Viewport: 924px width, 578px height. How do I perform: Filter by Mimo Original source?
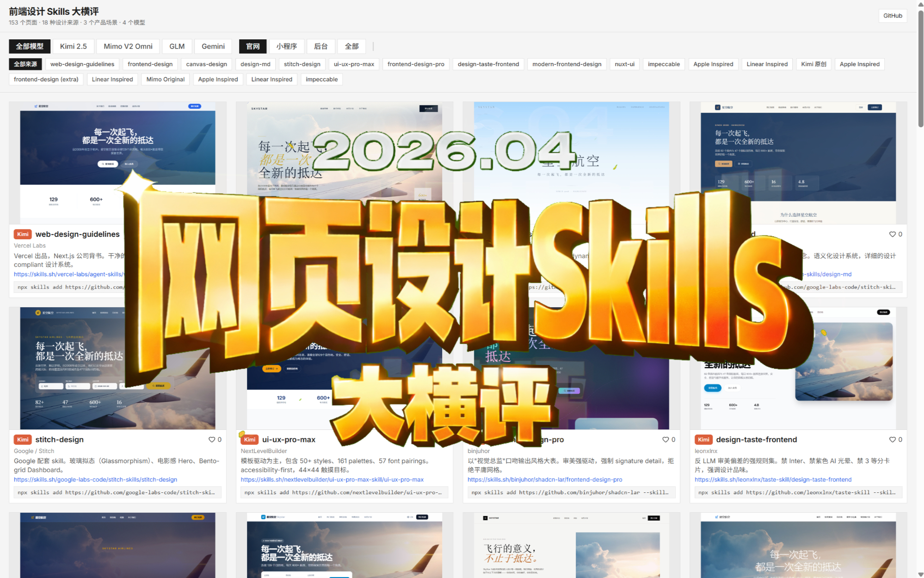coord(165,80)
